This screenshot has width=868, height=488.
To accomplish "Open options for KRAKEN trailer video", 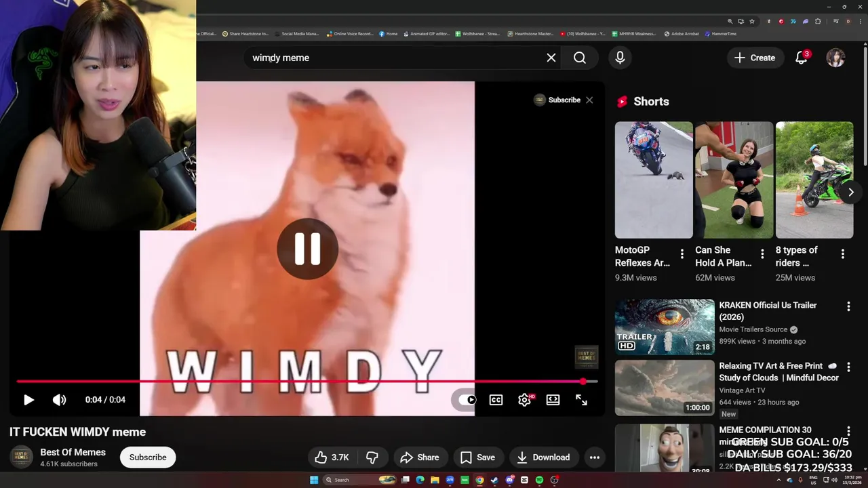I will click(848, 306).
